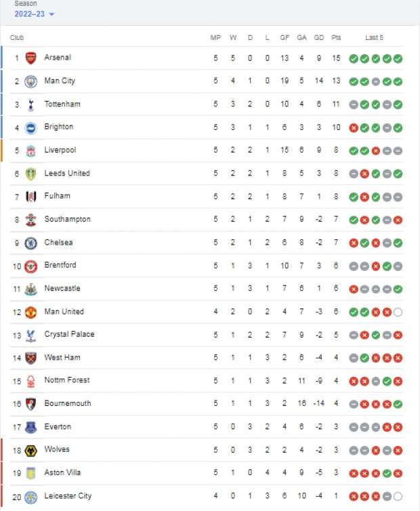Screen dimensions: 420x511
Task: Click the Man City club crest
Action: 30,81
